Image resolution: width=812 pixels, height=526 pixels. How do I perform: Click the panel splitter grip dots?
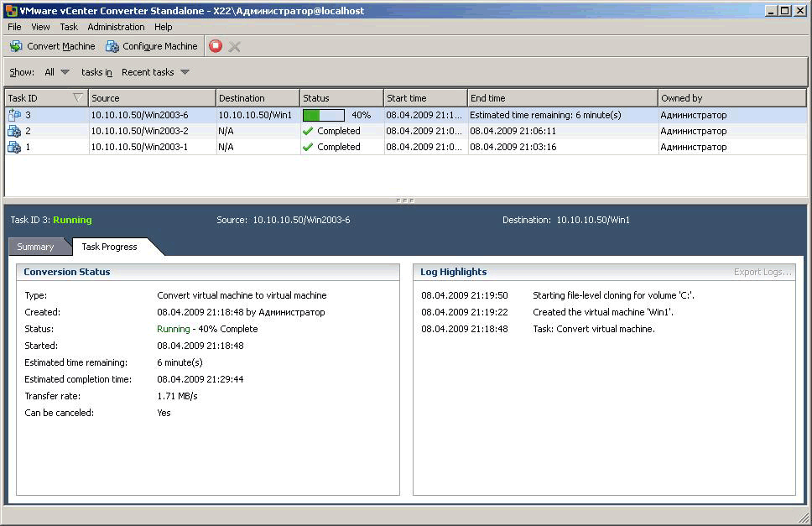click(x=405, y=201)
